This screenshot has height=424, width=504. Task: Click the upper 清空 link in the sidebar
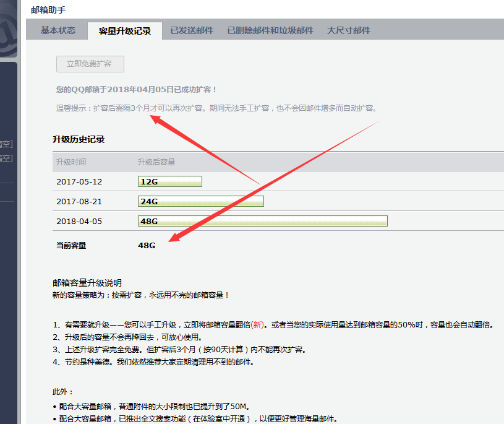click(x=6, y=144)
